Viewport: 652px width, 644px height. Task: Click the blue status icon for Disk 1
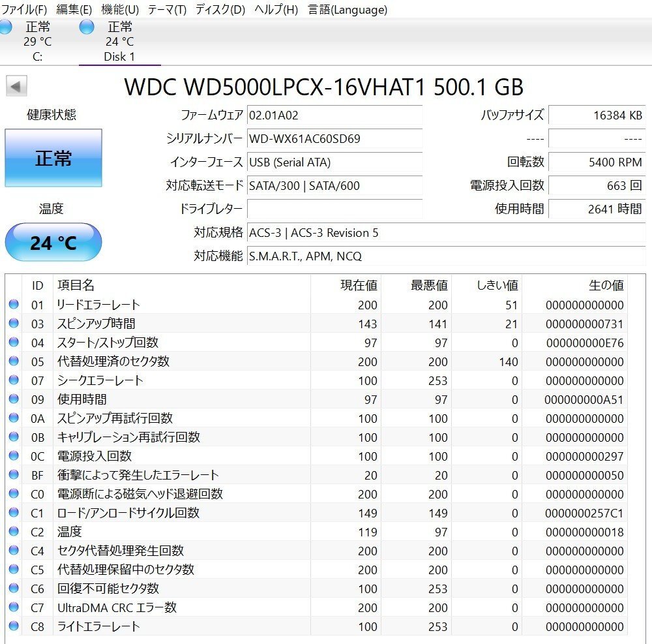click(87, 27)
